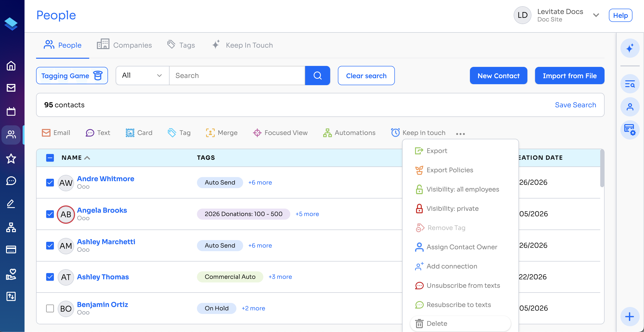Open the hand-with-heart icon in sidebar
The width and height of the screenshot is (644, 332).
tap(11, 274)
